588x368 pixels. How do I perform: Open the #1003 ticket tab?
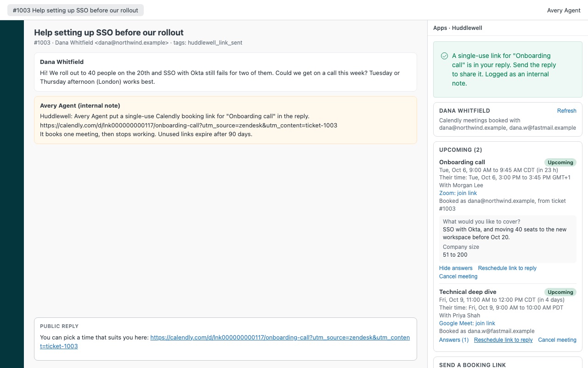click(x=75, y=10)
